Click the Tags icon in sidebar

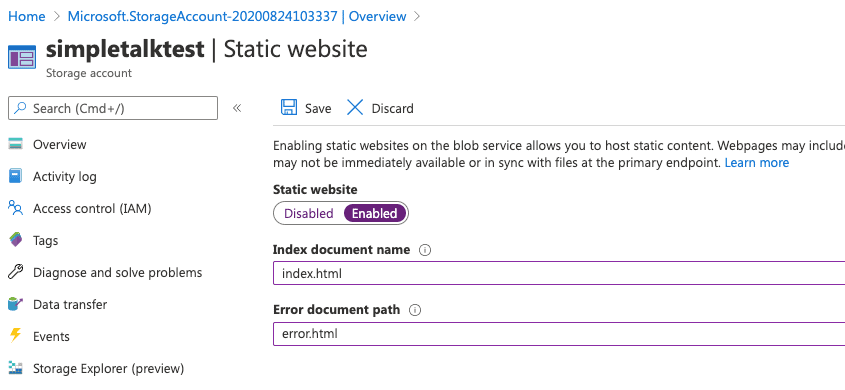coord(16,240)
